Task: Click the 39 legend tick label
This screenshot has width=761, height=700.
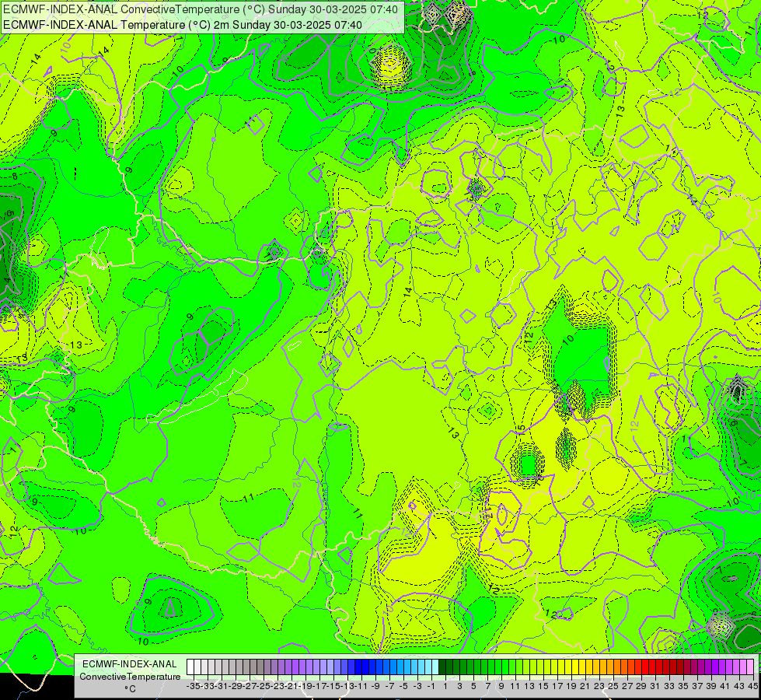Action: click(711, 686)
